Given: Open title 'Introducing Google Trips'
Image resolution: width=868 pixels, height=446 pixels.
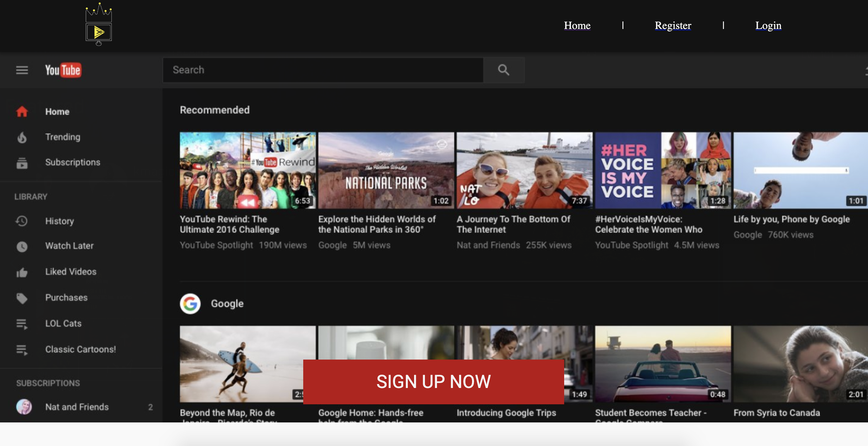Looking at the screenshot, I should [506, 413].
